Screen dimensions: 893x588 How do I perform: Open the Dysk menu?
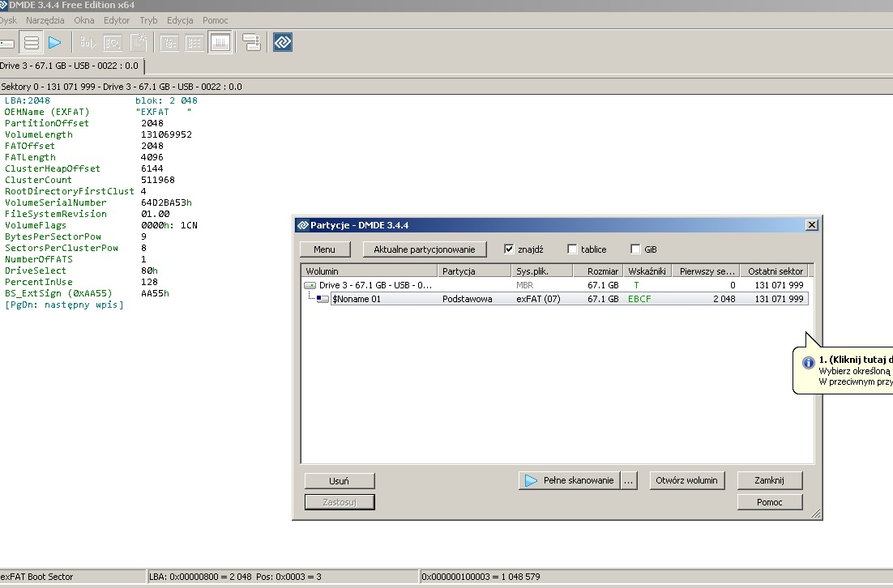[8, 20]
